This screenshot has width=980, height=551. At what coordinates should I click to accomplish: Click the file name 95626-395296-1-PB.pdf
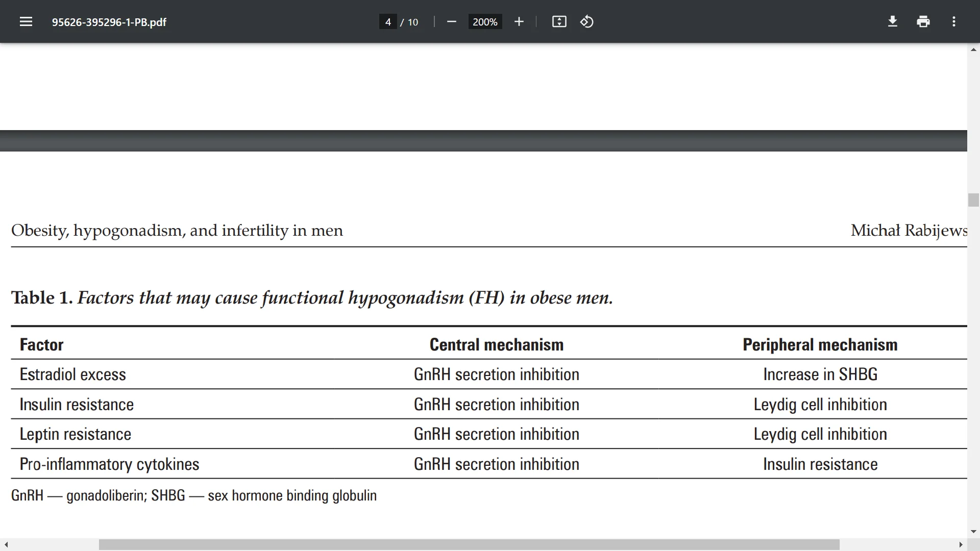point(109,22)
